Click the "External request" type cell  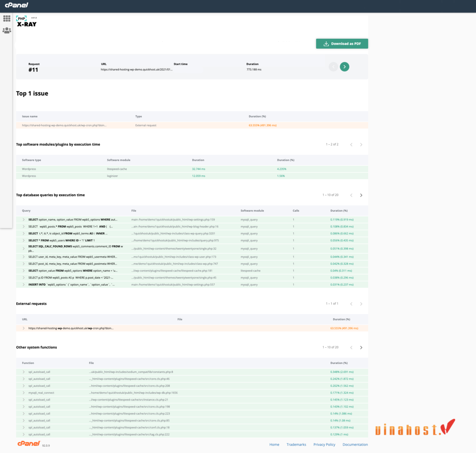(x=146, y=125)
